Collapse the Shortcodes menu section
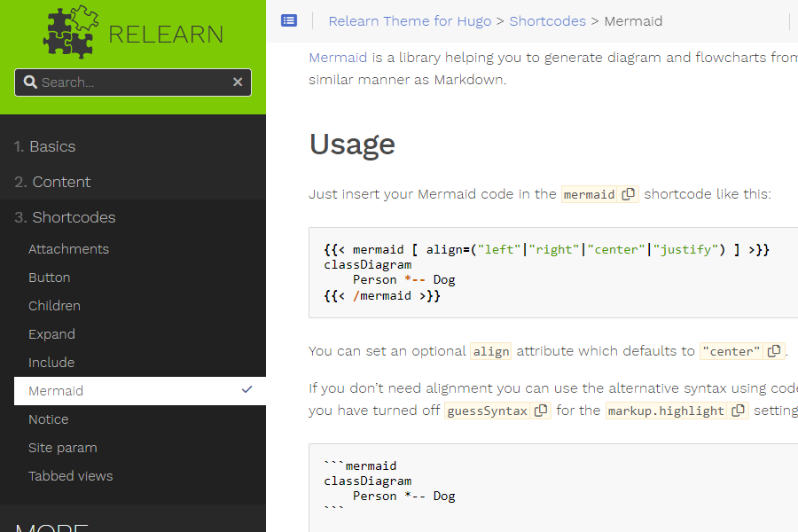This screenshot has height=532, width=798. pyautogui.click(x=65, y=217)
